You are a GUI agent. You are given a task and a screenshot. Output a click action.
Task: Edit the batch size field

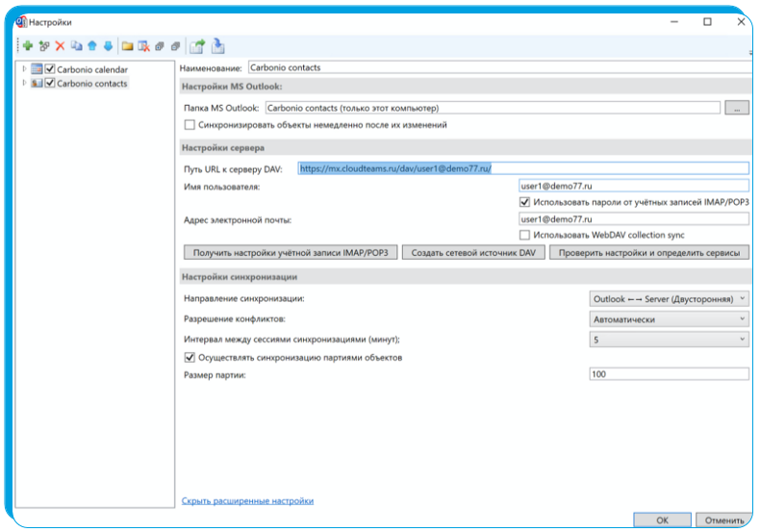pos(669,374)
